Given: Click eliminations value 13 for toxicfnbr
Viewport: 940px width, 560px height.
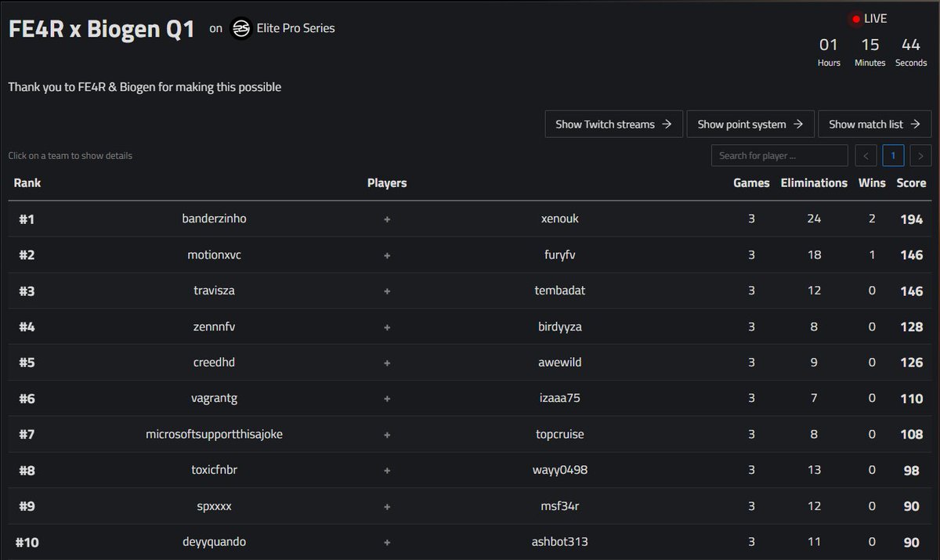Looking at the screenshot, I should coord(814,470).
